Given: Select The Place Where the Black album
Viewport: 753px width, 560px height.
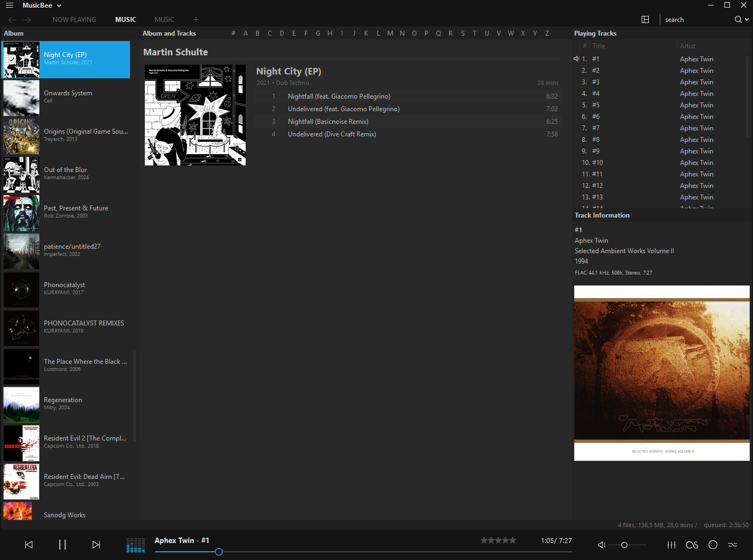Looking at the screenshot, I should [x=66, y=367].
